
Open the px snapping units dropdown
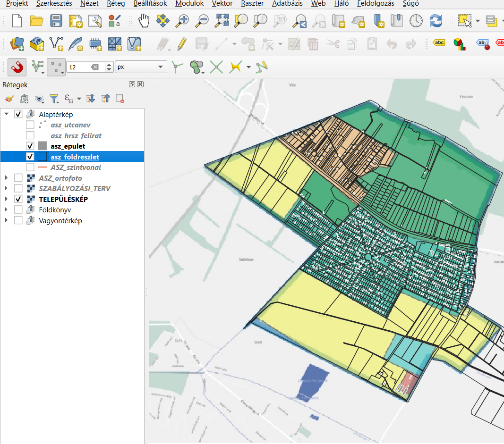[141, 67]
